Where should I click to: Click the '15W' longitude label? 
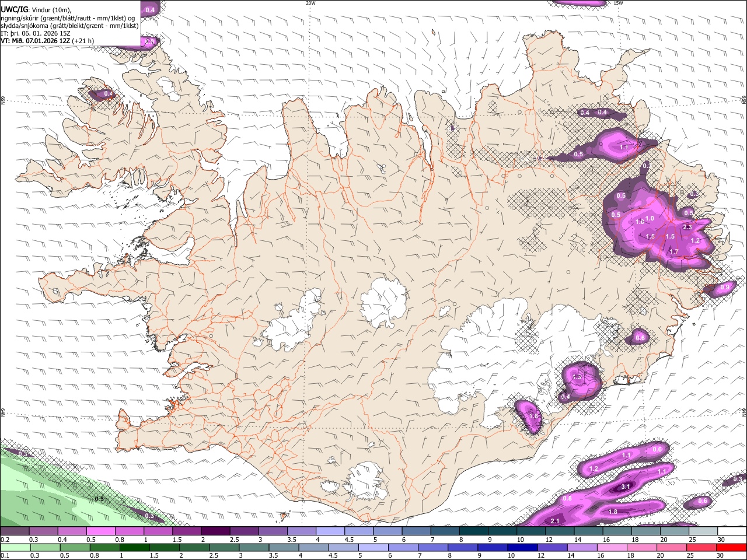click(x=618, y=3)
